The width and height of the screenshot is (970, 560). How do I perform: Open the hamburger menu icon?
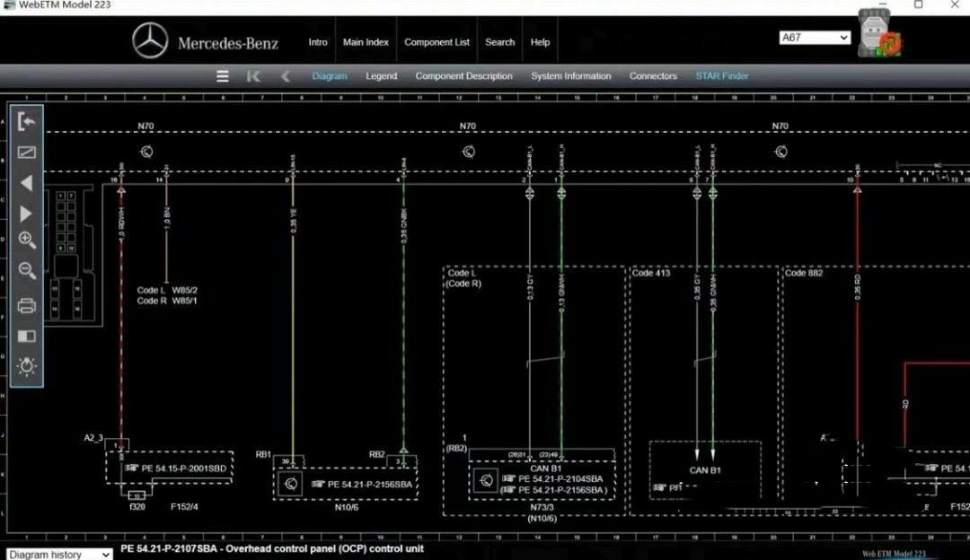click(x=223, y=76)
